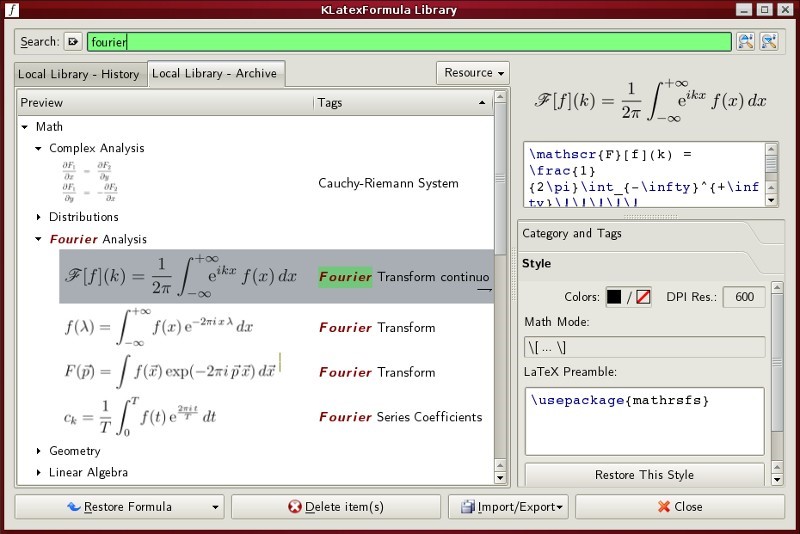Image resolution: width=800 pixels, height=534 pixels.
Task: Click the application icon in title bar
Action: [x=12, y=10]
